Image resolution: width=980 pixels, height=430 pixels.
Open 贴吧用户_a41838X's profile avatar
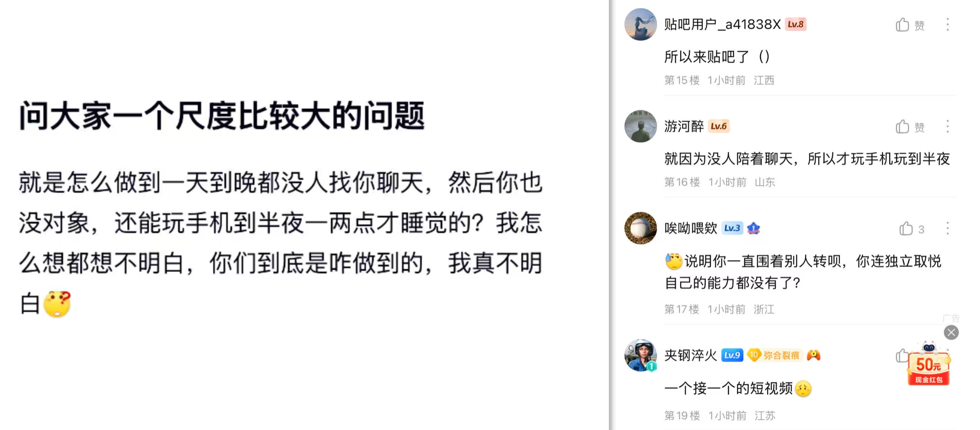640,24
